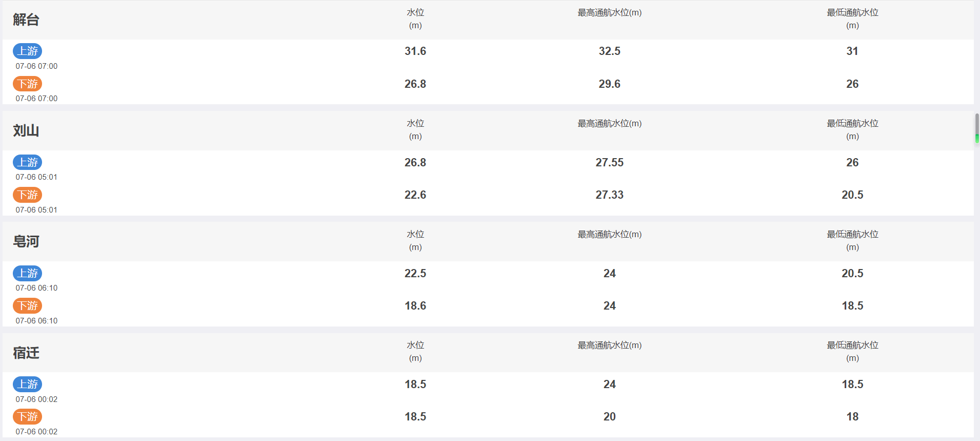Click the 下游 badge under 皂河
This screenshot has height=441, width=980.
coord(28,306)
